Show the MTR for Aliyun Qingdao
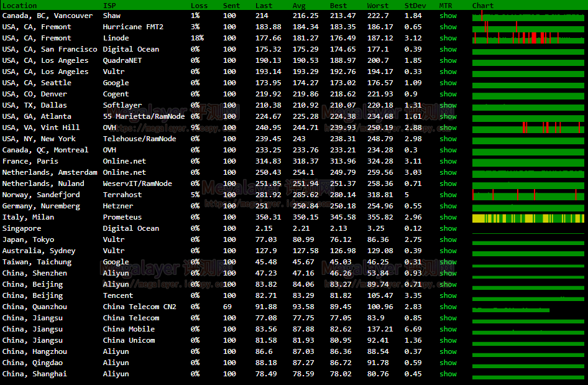The height and width of the screenshot is (385, 588). 448,363
